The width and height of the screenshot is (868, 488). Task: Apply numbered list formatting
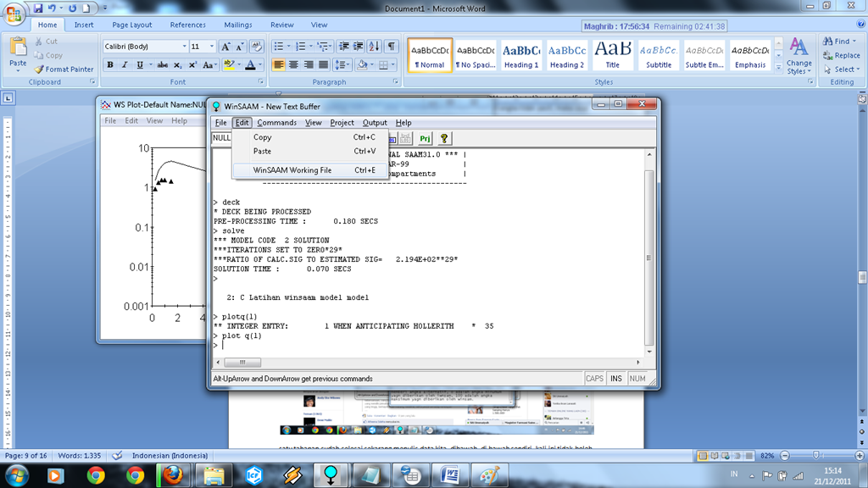[301, 47]
